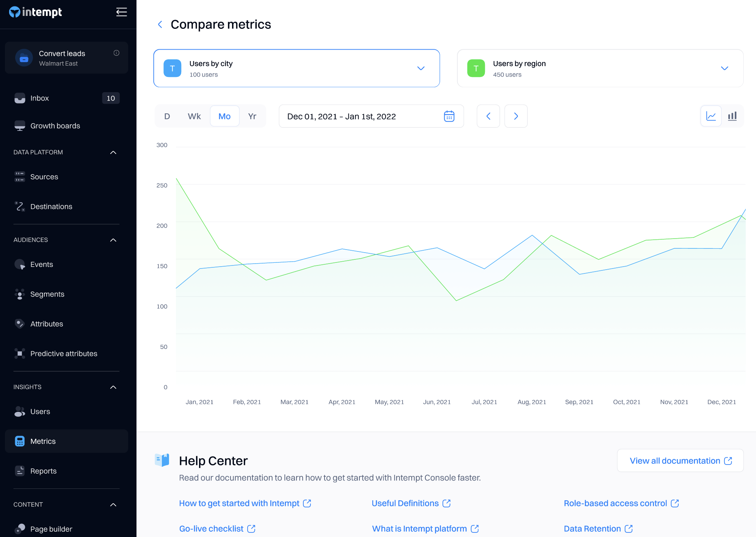Expand the Users by region dropdown
The width and height of the screenshot is (756, 537).
point(724,68)
